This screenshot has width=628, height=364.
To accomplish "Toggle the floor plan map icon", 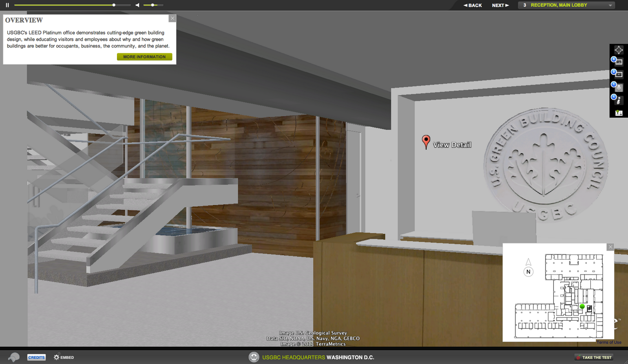I will click(x=619, y=113).
